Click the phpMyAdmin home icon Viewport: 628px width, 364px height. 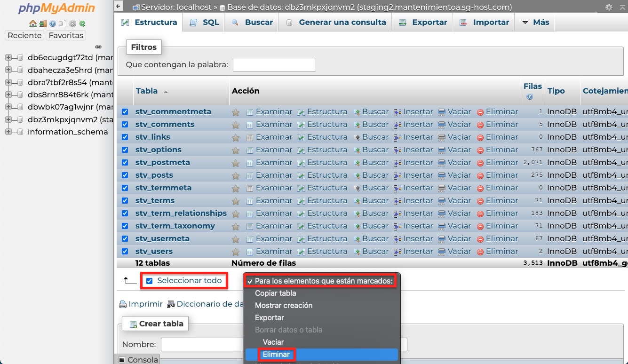[x=33, y=23]
